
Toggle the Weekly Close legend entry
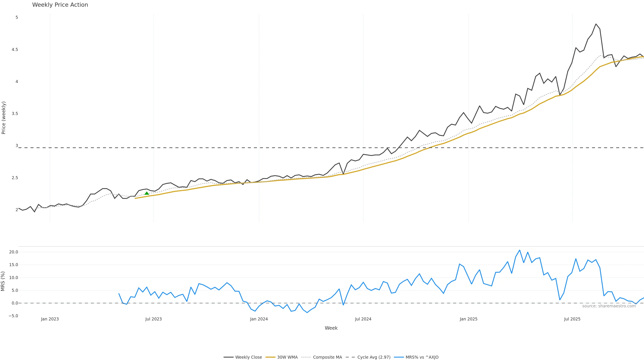pyautogui.click(x=248, y=357)
